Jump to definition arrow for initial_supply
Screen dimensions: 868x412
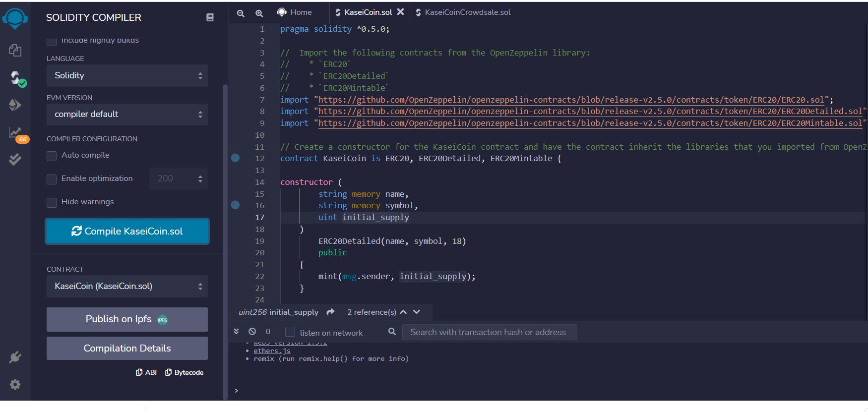(331, 312)
